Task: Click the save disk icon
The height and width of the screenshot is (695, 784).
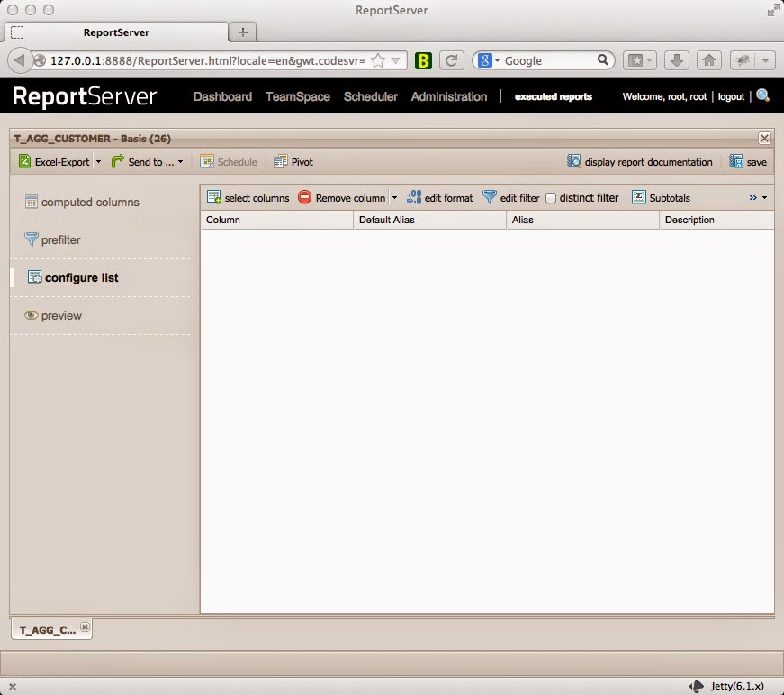Action: pos(735,161)
